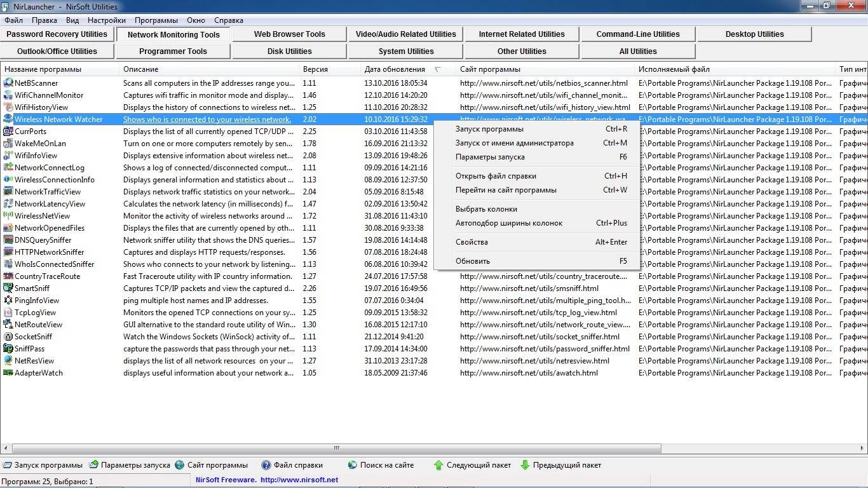
Task: Open the System Utilities tab
Action: click(x=405, y=51)
